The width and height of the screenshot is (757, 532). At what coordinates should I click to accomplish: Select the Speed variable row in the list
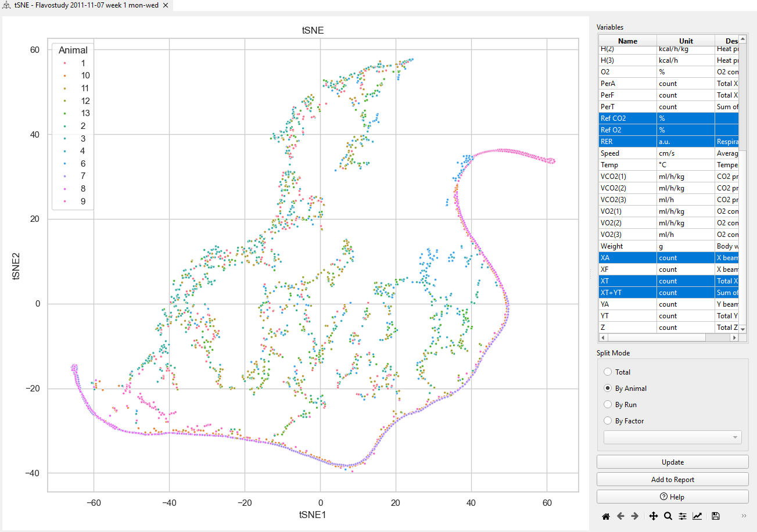[x=627, y=153]
